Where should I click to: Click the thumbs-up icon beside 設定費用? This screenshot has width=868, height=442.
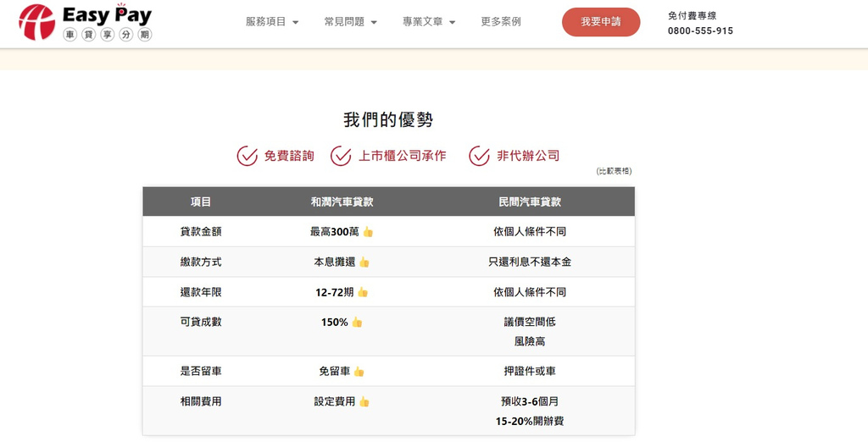click(364, 402)
